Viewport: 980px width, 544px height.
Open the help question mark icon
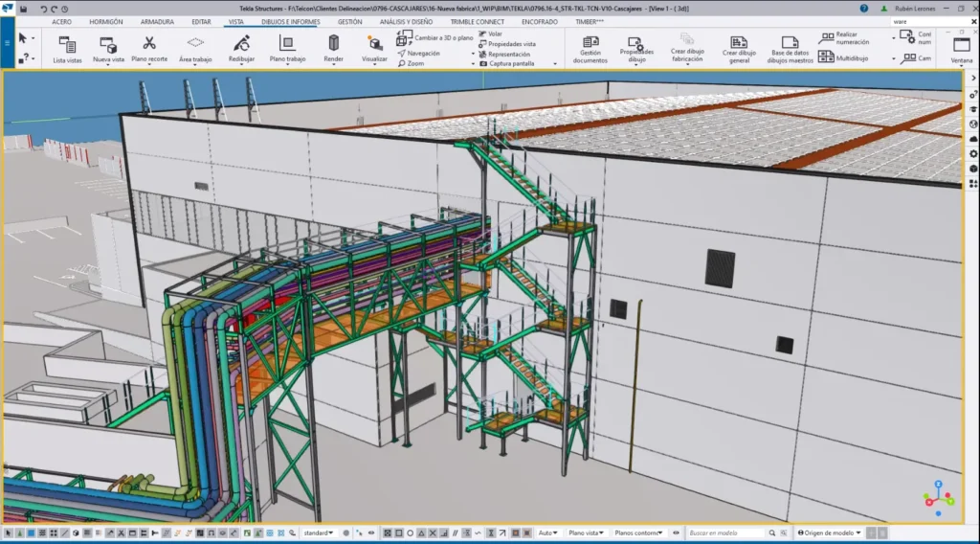[x=864, y=8]
